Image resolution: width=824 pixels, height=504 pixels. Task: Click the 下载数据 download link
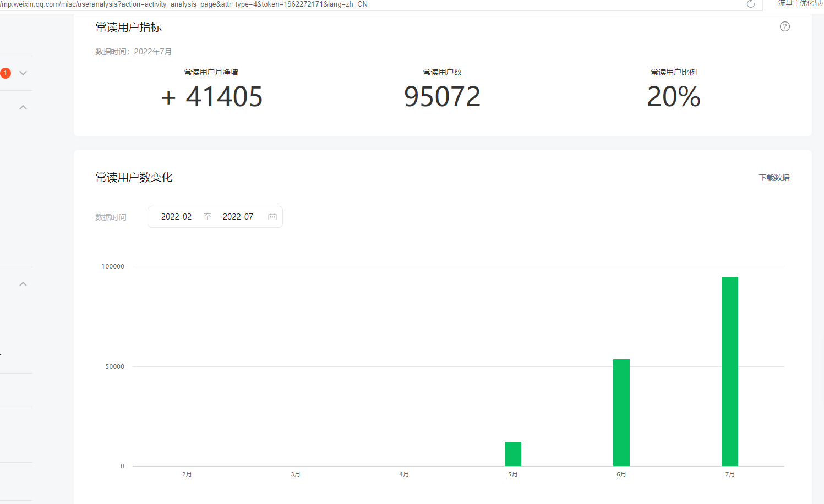coord(774,178)
